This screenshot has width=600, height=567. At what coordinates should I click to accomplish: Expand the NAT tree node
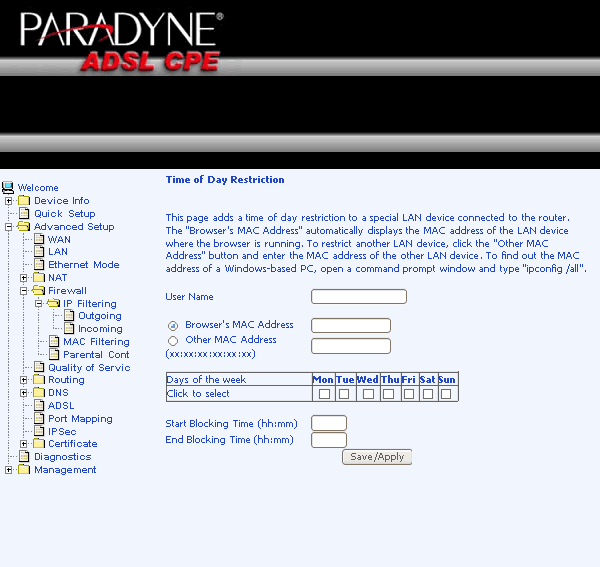tap(24, 278)
